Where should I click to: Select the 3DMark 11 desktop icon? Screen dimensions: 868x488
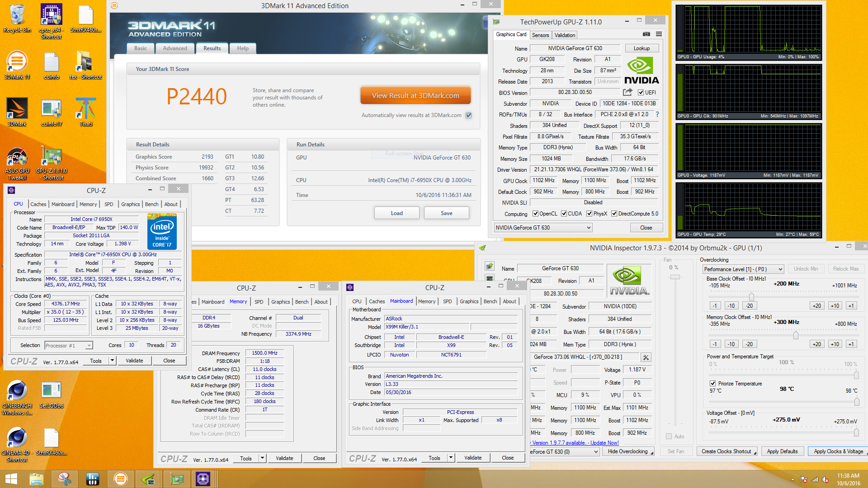point(17,65)
